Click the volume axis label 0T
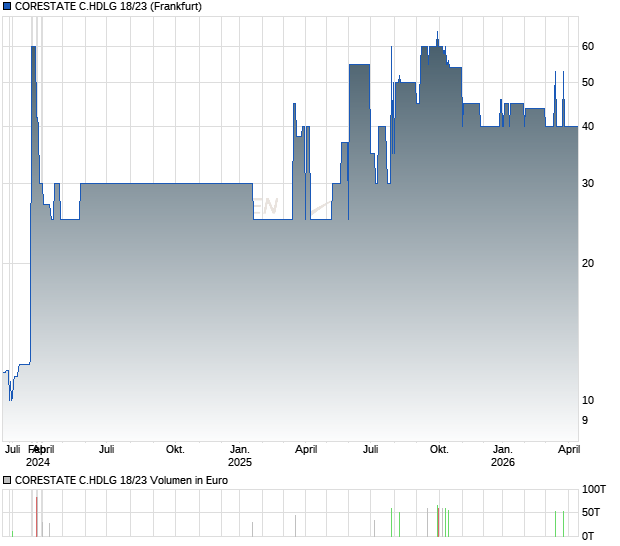620x546 pixels. click(x=588, y=537)
